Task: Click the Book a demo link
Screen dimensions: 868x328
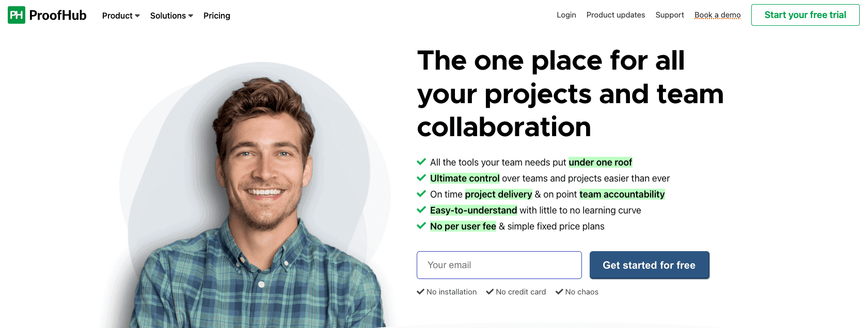Action: [717, 15]
